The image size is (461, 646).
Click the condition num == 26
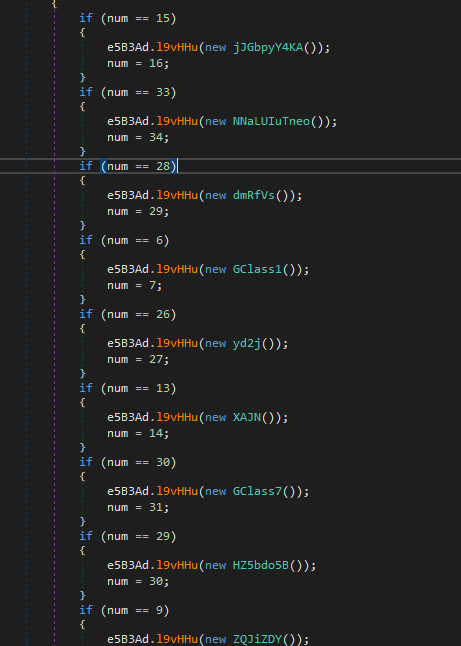[138, 314]
